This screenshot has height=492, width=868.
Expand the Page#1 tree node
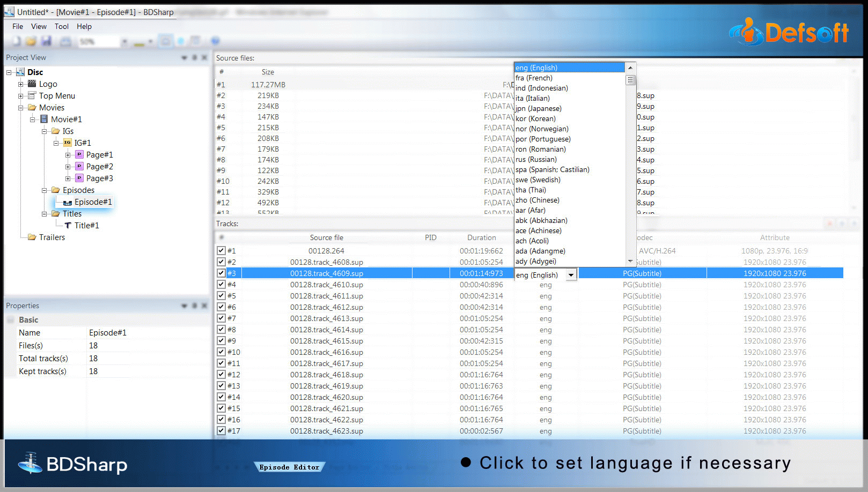click(x=68, y=154)
